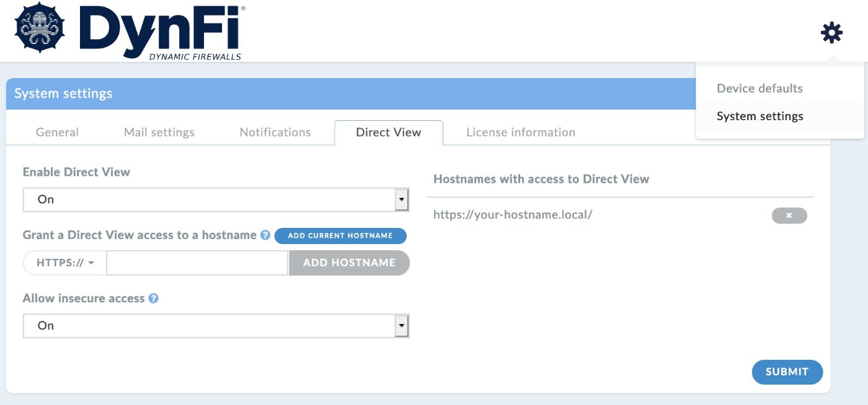
Task: Select the Direct View tab
Action: [x=388, y=133]
